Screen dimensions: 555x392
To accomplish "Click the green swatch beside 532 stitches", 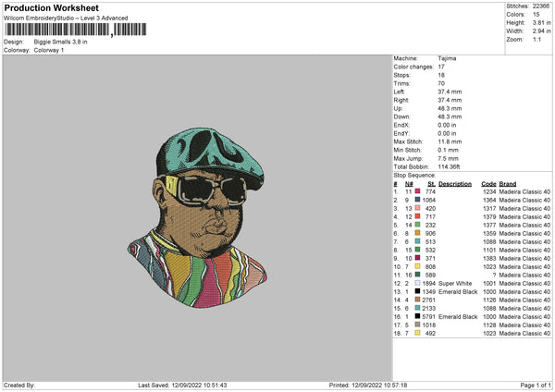I will 418,250.
